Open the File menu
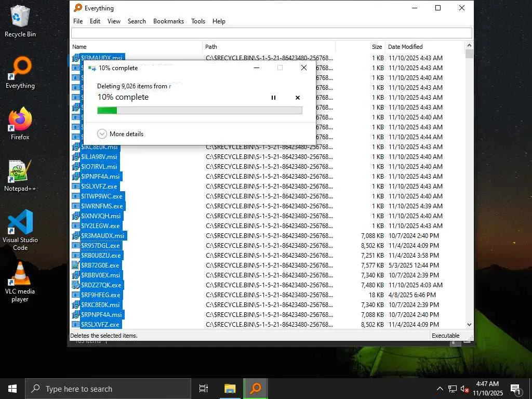The height and width of the screenshot is (399, 532). click(x=78, y=21)
